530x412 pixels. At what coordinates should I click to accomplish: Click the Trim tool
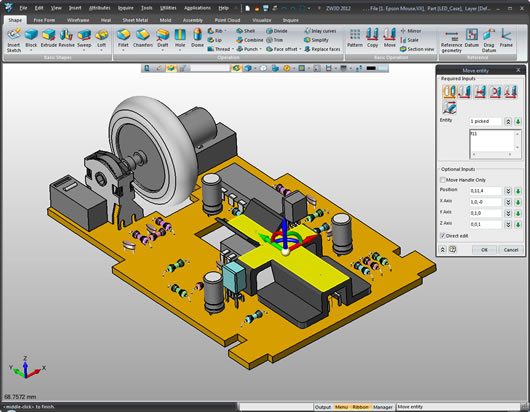tap(274, 40)
